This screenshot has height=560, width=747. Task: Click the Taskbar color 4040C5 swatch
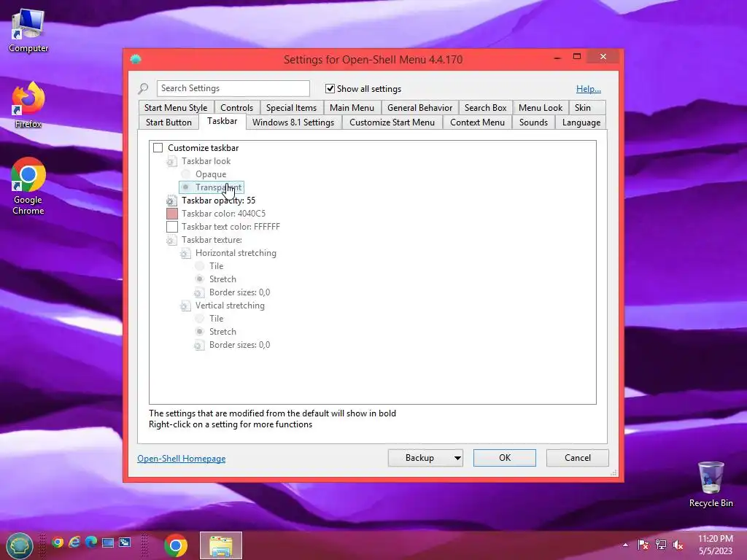pyautogui.click(x=172, y=214)
